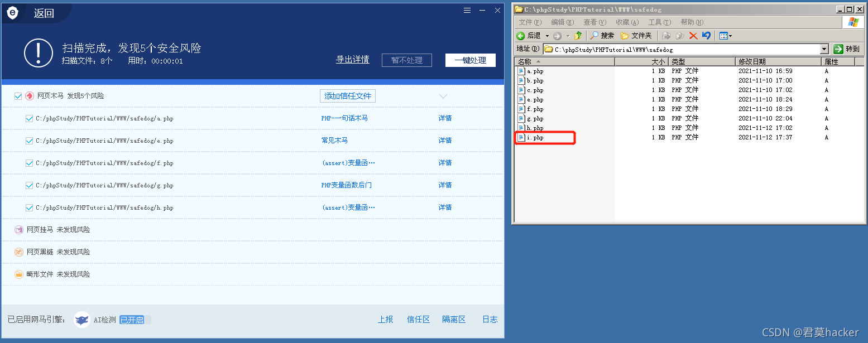868x343 pixels.
Task: Select h.php file icon in Explorer
Action: (x=521, y=128)
